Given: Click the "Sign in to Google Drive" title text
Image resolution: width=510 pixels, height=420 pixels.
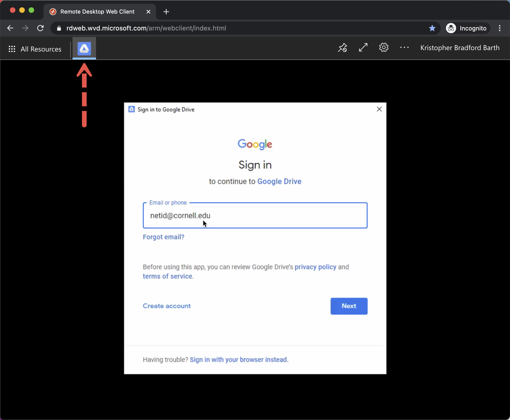Looking at the screenshot, I should point(166,109).
